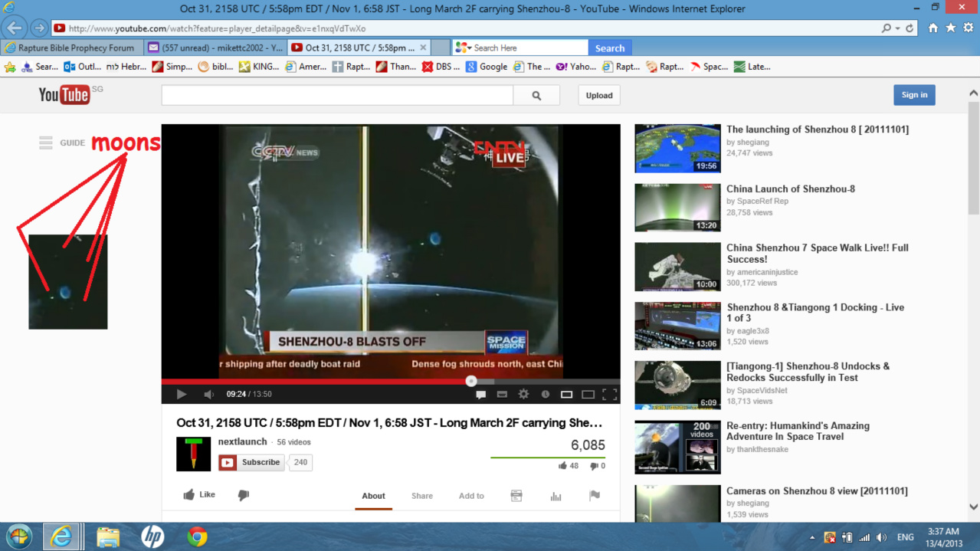Close the current YouTube tab

(x=423, y=48)
